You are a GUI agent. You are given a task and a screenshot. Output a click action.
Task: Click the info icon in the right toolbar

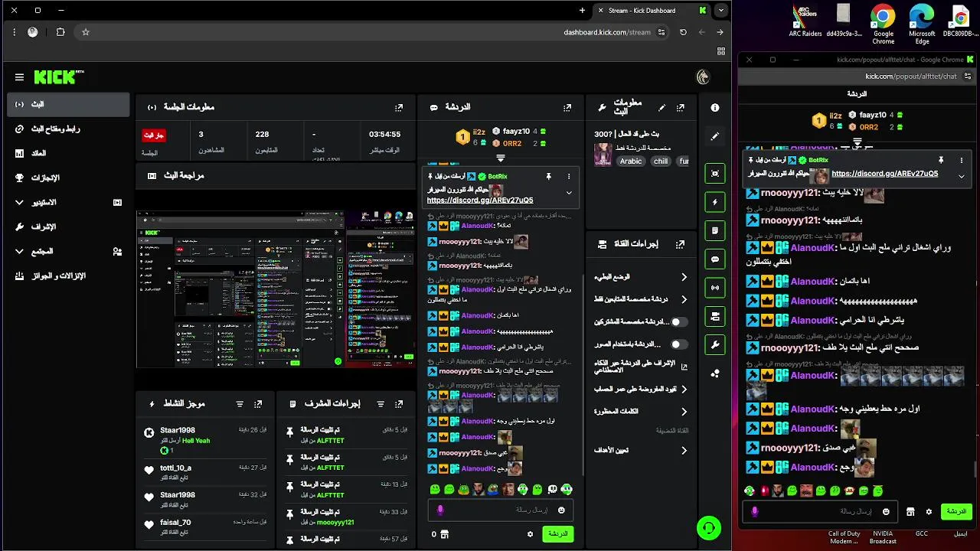click(x=715, y=108)
